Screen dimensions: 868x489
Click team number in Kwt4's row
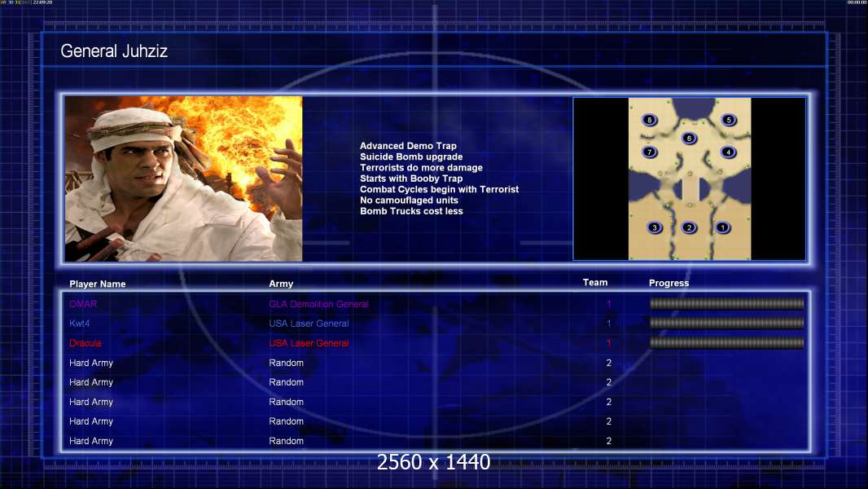[608, 324]
